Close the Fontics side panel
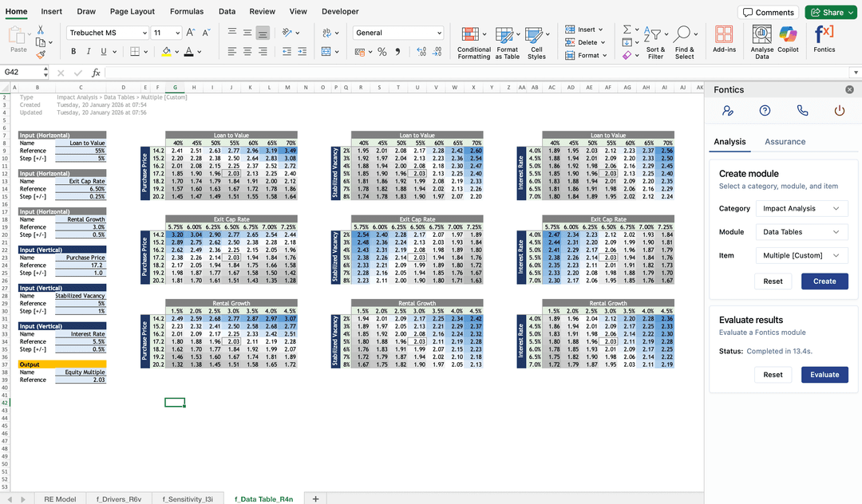Viewport: 862px width, 504px height. [x=849, y=89]
